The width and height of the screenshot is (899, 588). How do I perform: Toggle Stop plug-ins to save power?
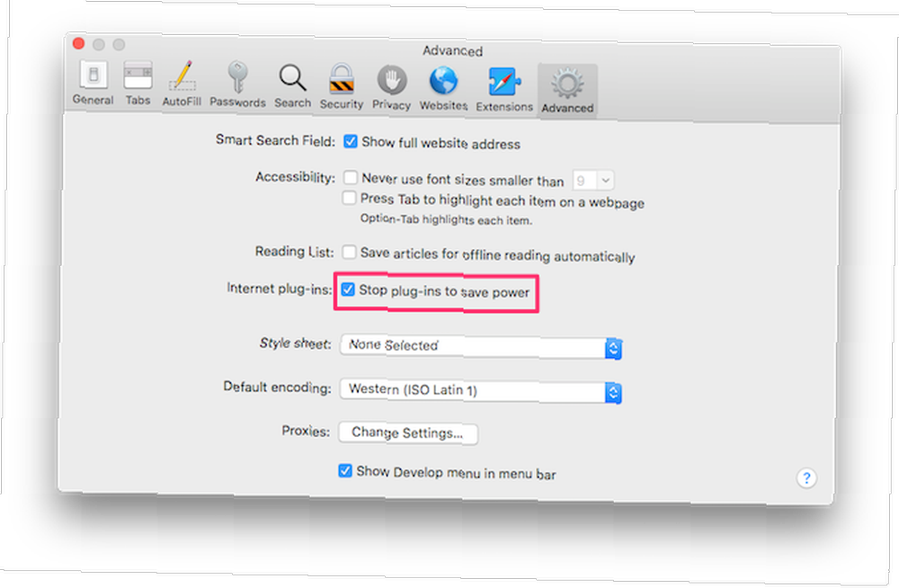tap(348, 290)
